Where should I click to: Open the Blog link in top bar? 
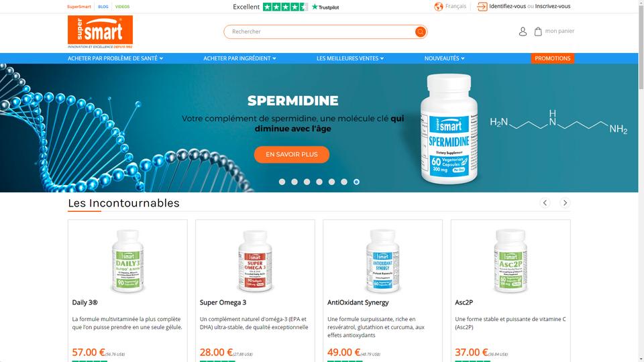[x=103, y=7]
